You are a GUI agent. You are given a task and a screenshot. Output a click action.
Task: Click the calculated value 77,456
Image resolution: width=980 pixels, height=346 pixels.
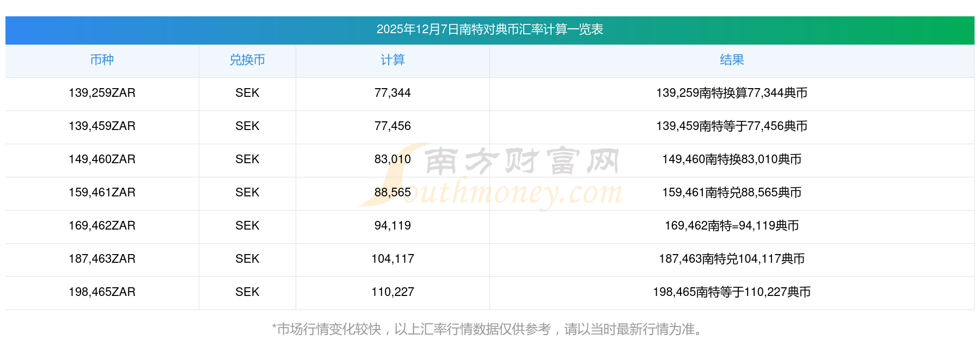[393, 126]
